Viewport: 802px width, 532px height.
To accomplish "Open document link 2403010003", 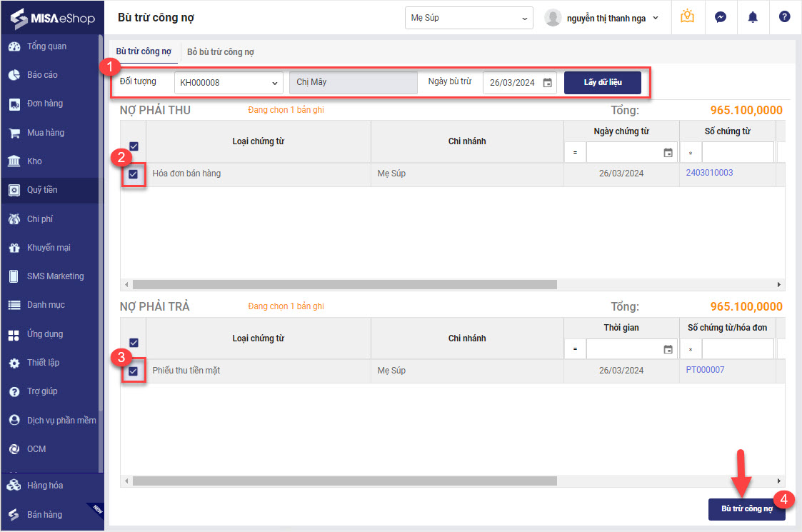I will click(709, 173).
